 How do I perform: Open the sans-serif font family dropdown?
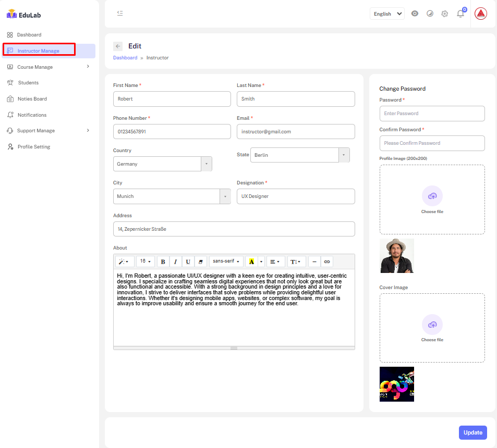(226, 262)
